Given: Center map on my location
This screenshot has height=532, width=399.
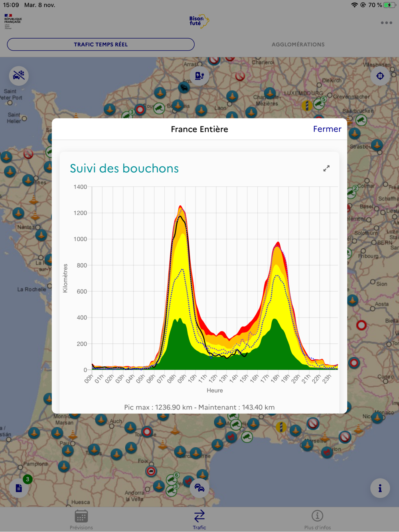Looking at the screenshot, I should tap(380, 75).
